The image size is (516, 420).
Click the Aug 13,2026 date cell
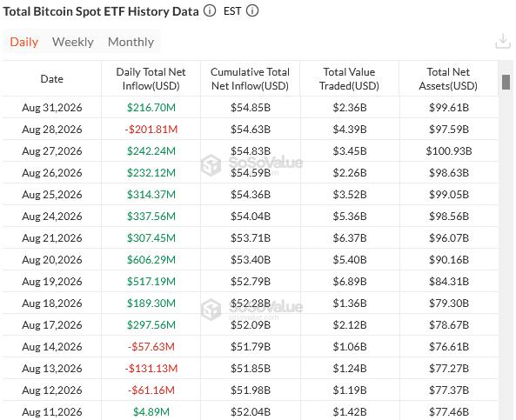(52, 368)
